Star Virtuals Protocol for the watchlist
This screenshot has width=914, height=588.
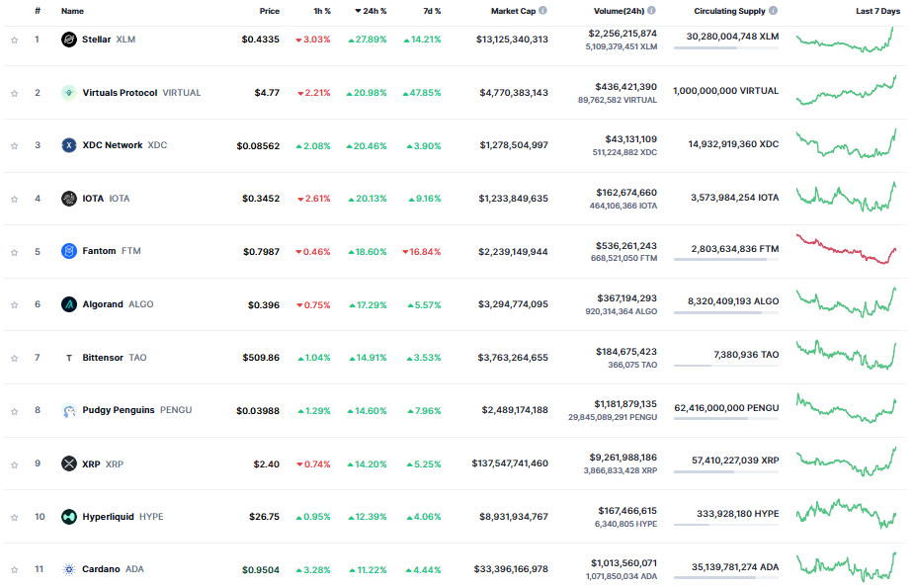[15, 93]
